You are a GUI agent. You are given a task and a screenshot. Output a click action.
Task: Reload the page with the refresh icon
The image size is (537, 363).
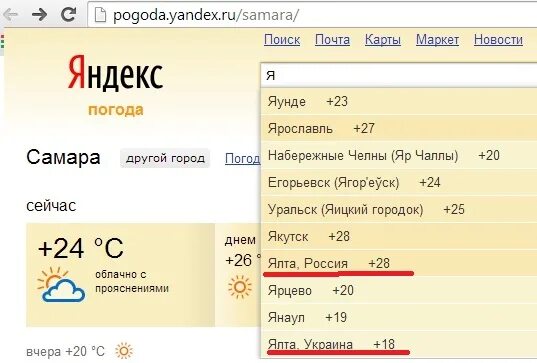click(x=68, y=14)
